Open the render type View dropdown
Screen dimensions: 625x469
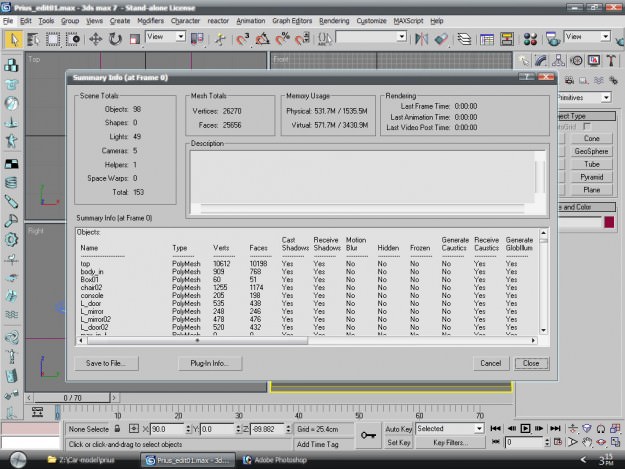click(x=588, y=37)
